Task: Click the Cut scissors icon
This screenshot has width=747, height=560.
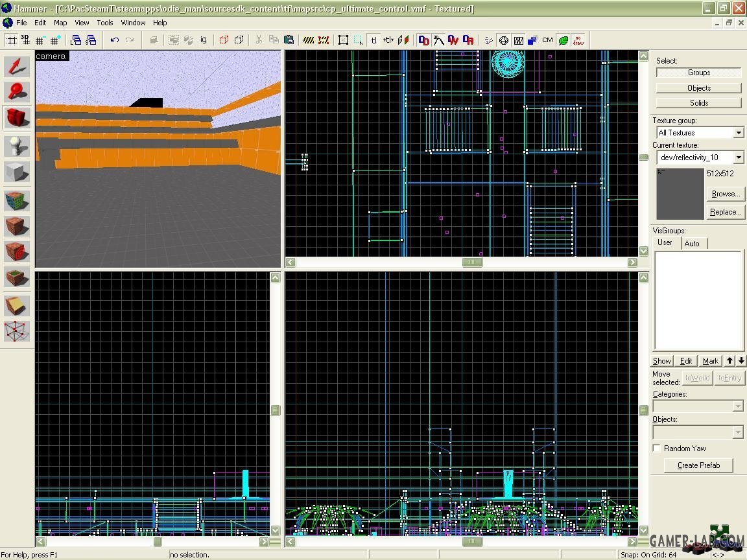Action: click(259, 40)
